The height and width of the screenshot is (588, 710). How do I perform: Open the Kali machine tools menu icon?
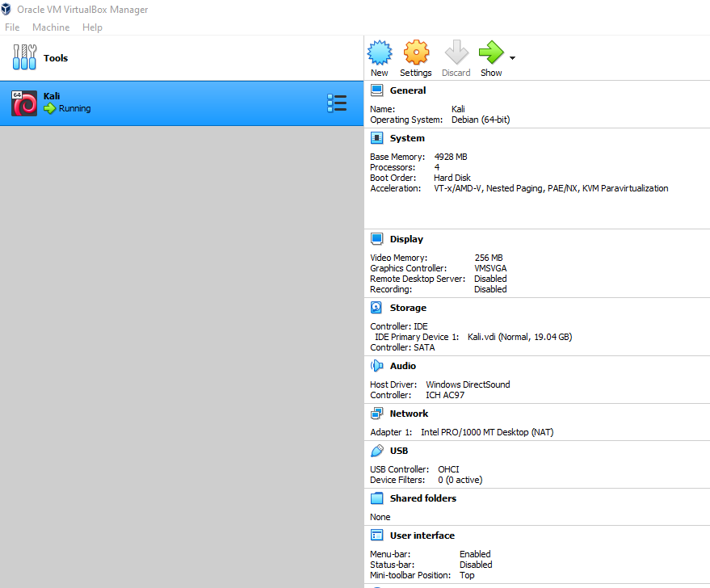click(337, 103)
